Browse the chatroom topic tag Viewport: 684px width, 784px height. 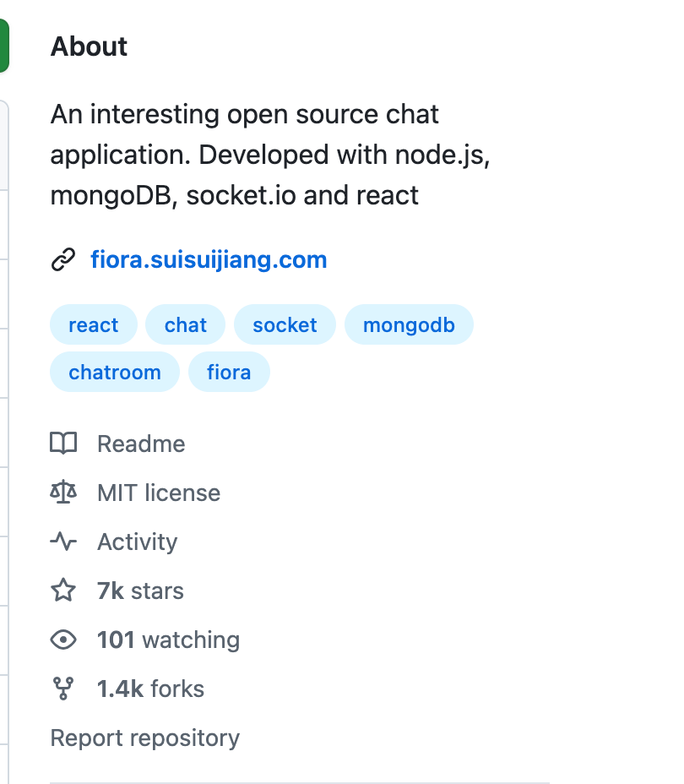tap(115, 373)
